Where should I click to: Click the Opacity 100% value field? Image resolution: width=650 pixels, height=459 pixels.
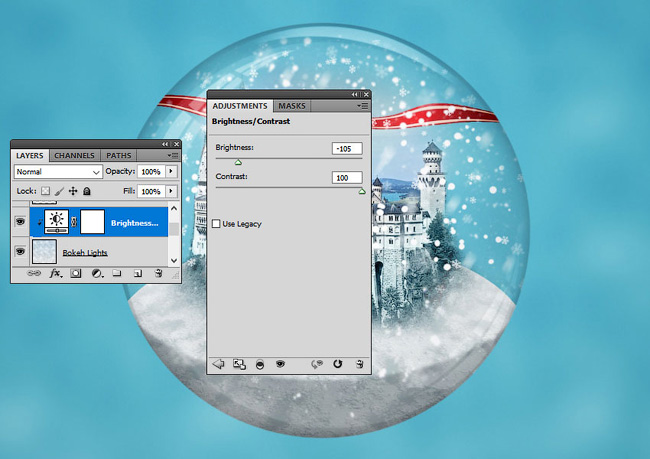(x=151, y=171)
